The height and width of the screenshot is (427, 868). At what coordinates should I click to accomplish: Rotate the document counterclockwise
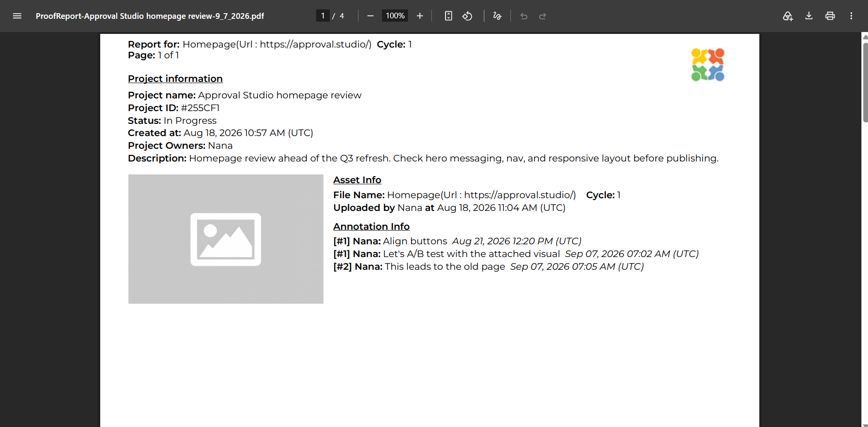[x=467, y=16]
